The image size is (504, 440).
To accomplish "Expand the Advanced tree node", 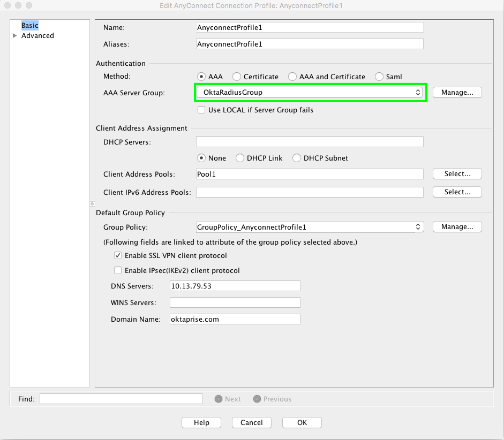I will pos(15,36).
